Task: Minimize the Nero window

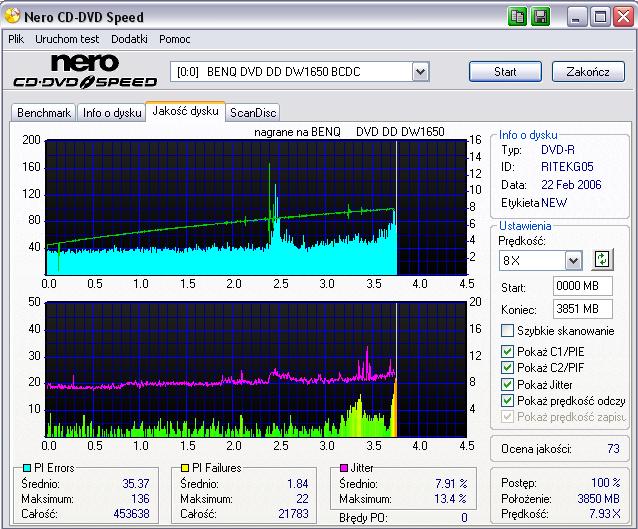Action: coord(576,17)
